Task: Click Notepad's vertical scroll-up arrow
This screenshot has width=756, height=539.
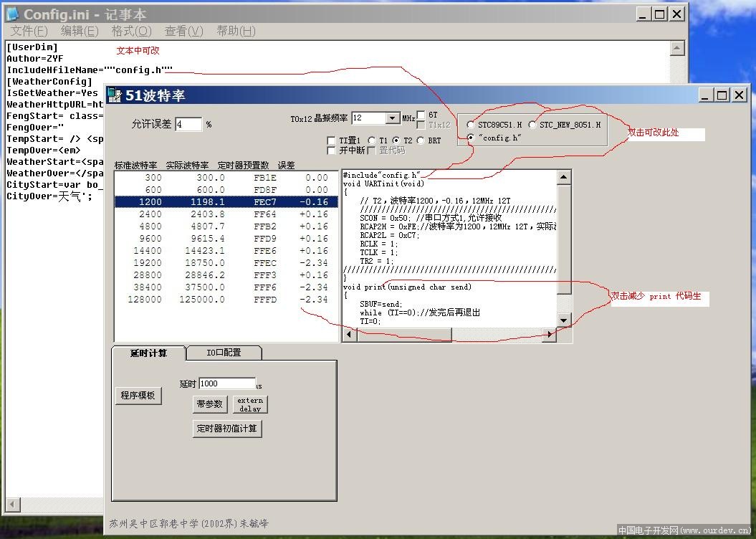Action: pyautogui.click(x=677, y=48)
